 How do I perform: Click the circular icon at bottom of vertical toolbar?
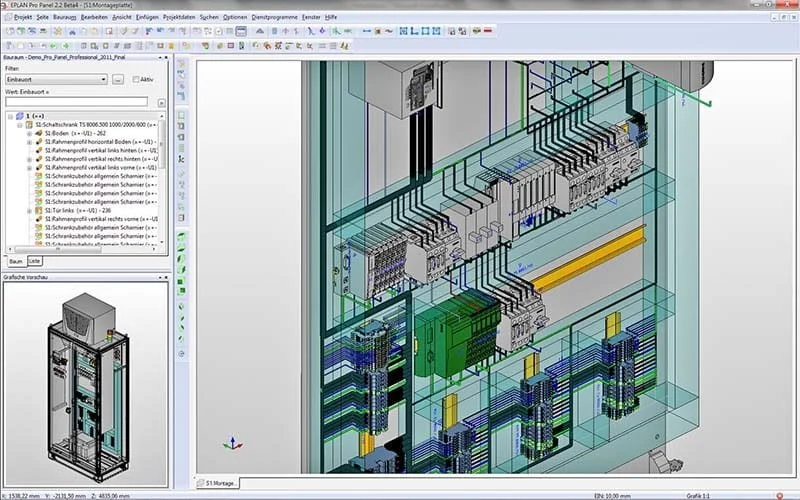tap(181, 353)
